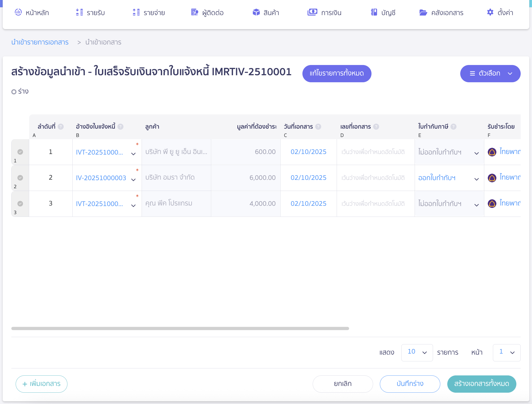Open the หน้าหลัก home icon
This screenshot has height=404, width=532.
click(18, 12)
